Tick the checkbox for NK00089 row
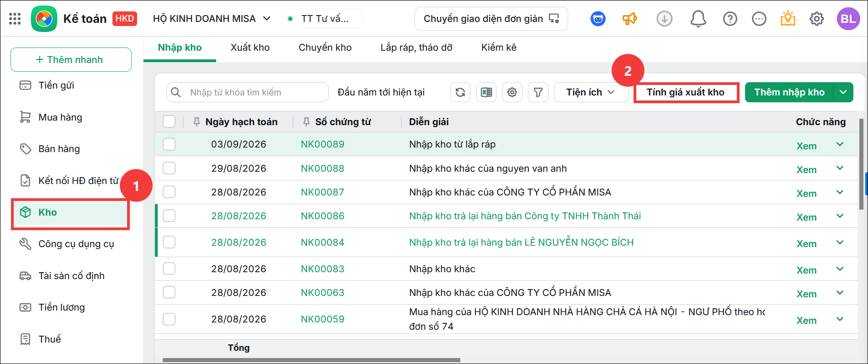Image resolution: width=868 pixels, height=364 pixels. pyautogui.click(x=169, y=144)
